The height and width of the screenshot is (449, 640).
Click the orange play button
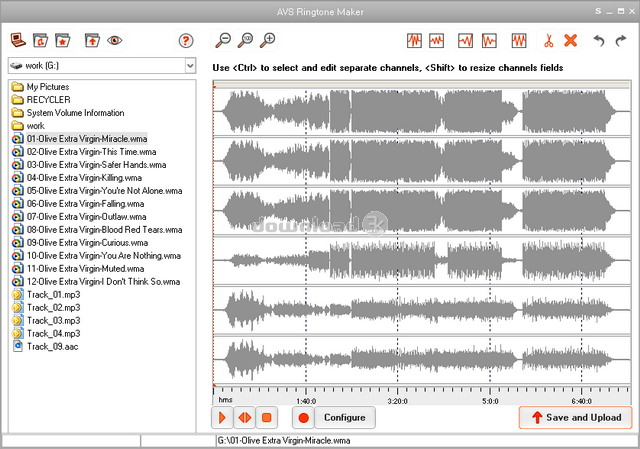222,418
